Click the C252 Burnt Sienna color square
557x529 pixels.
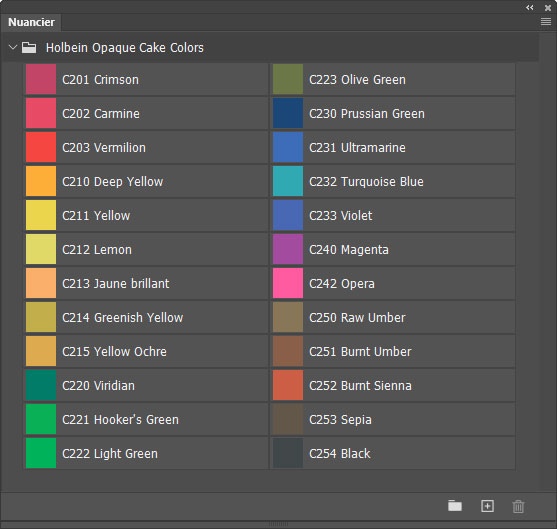[x=288, y=385]
